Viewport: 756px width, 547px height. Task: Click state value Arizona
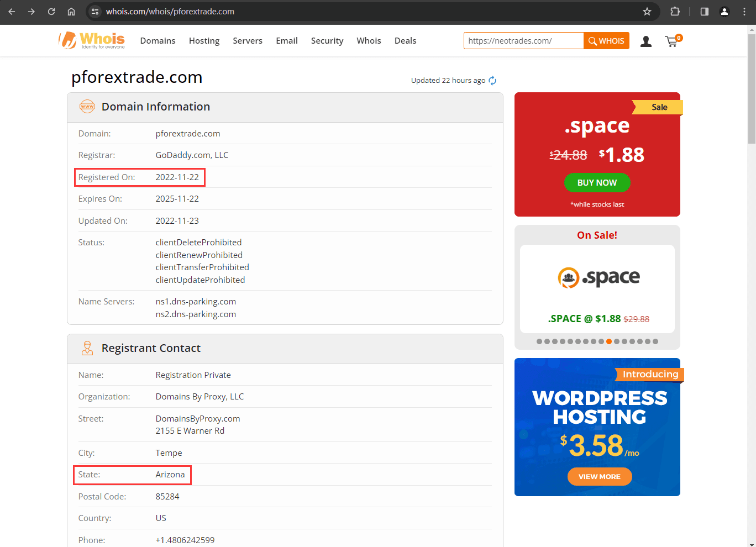tap(170, 475)
